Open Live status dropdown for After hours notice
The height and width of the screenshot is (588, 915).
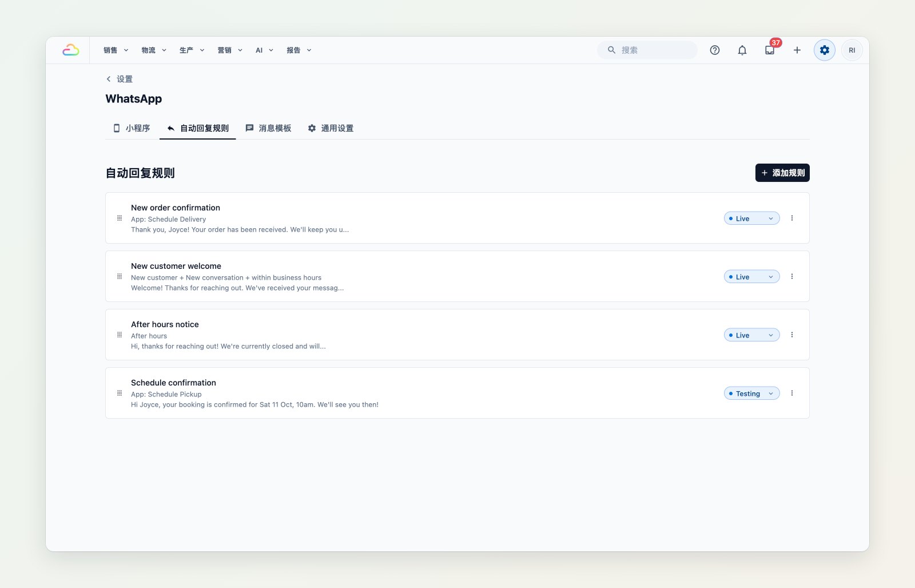point(752,335)
